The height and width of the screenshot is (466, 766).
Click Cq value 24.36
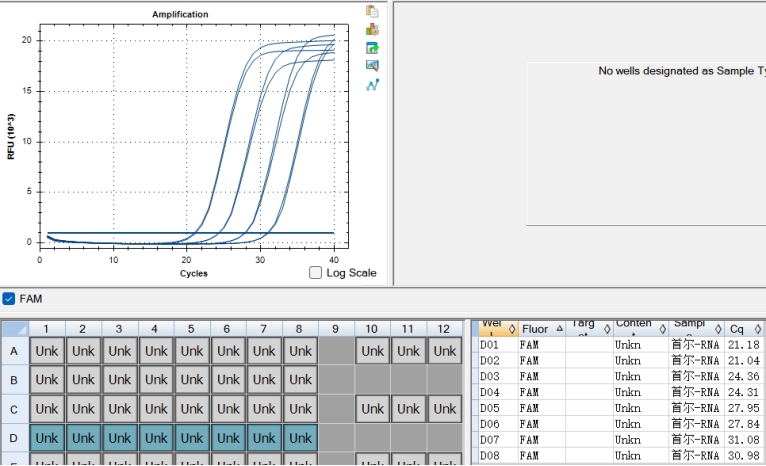(744, 376)
